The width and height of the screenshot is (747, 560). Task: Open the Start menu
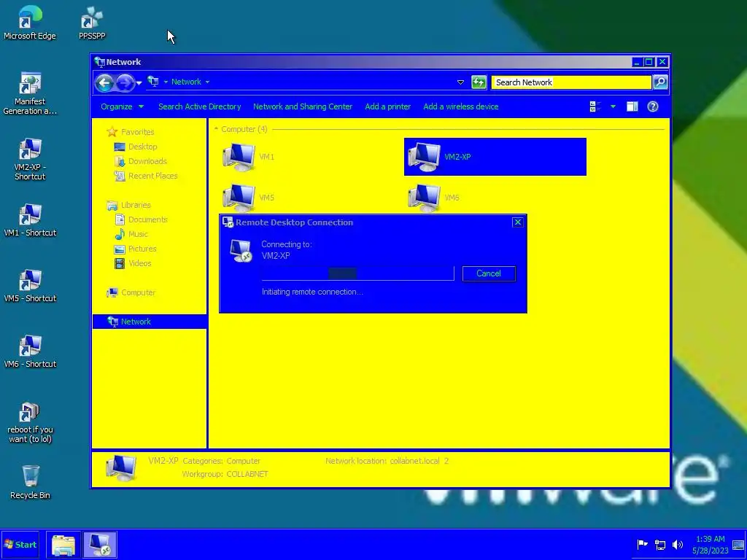20,545
